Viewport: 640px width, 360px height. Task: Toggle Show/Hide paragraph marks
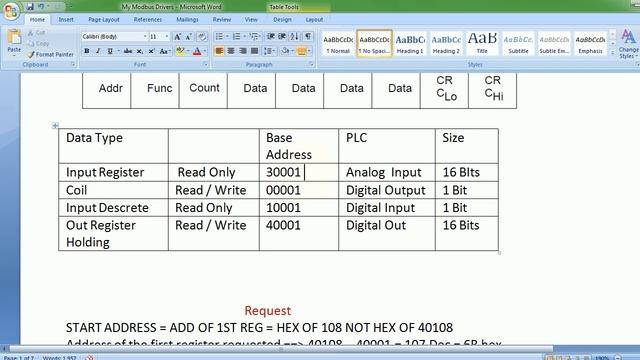(x=308, y=37)
